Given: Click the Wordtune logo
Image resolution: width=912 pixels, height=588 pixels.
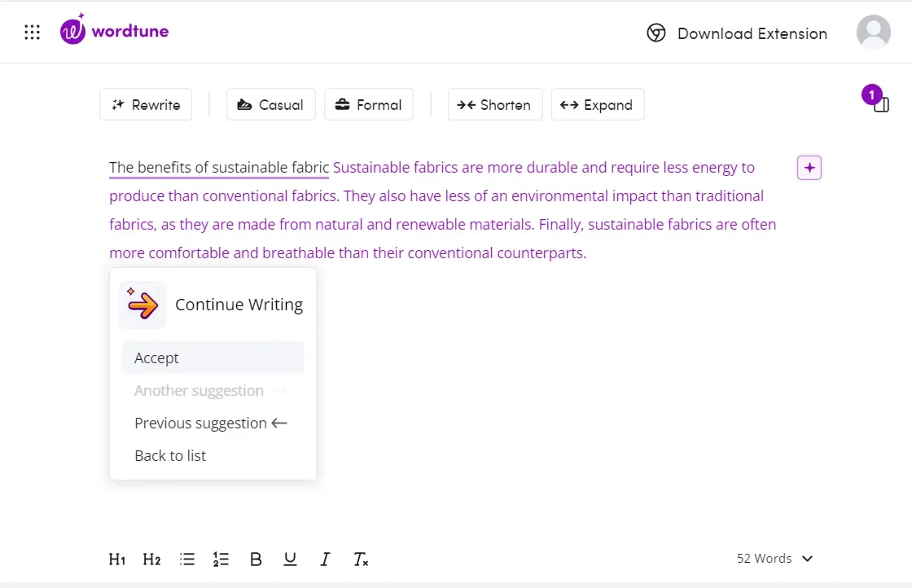Looking at the screenshot, I should coord(114,29).
